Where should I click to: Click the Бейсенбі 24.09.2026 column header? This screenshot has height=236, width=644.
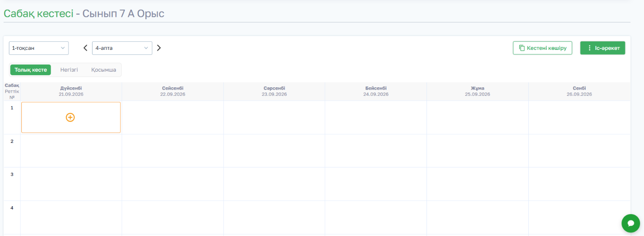click(x=376, y=91)
